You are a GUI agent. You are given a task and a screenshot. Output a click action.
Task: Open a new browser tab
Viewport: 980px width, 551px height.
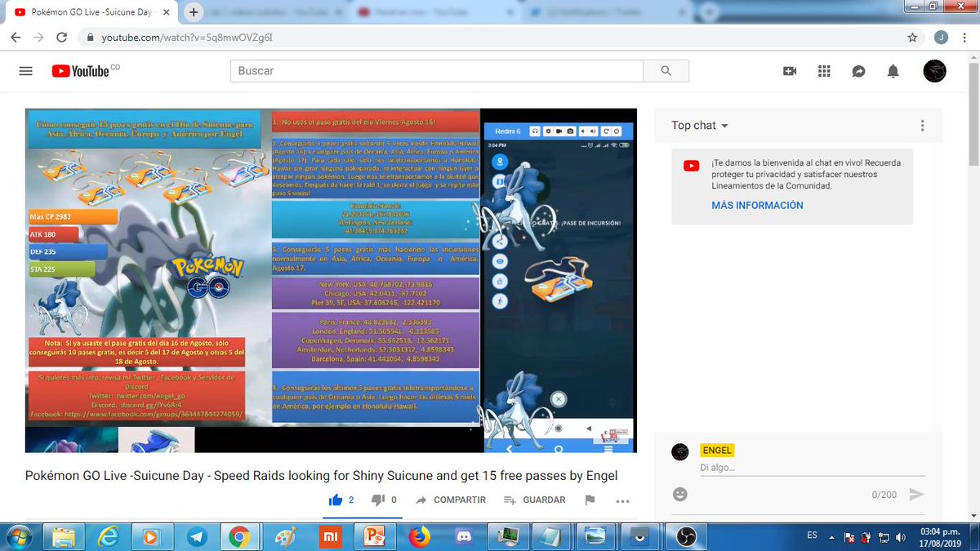point(194,12)
